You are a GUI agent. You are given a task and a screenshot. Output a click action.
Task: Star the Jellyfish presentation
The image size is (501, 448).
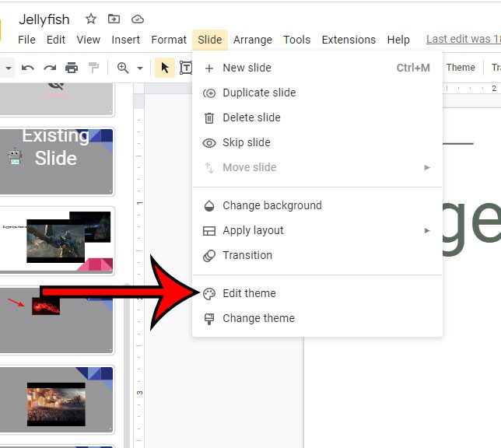coord(91,19)
